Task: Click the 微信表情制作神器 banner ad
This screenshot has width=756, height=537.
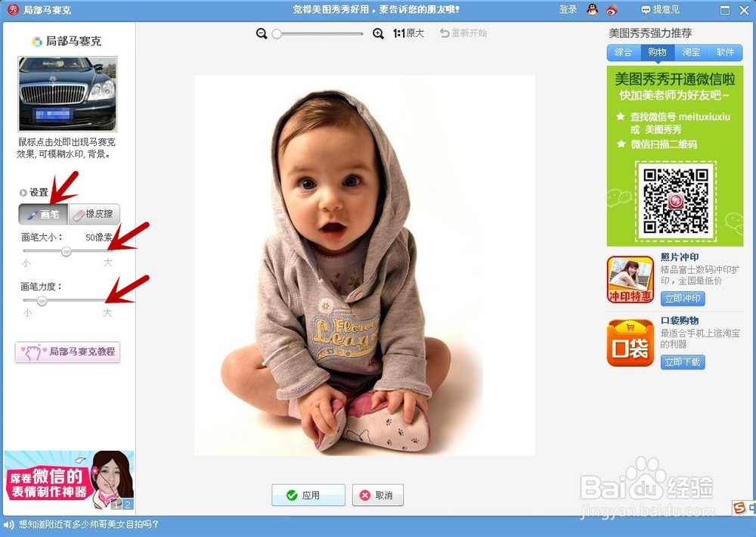Action: pyautogui.click(x=69, y=480)
